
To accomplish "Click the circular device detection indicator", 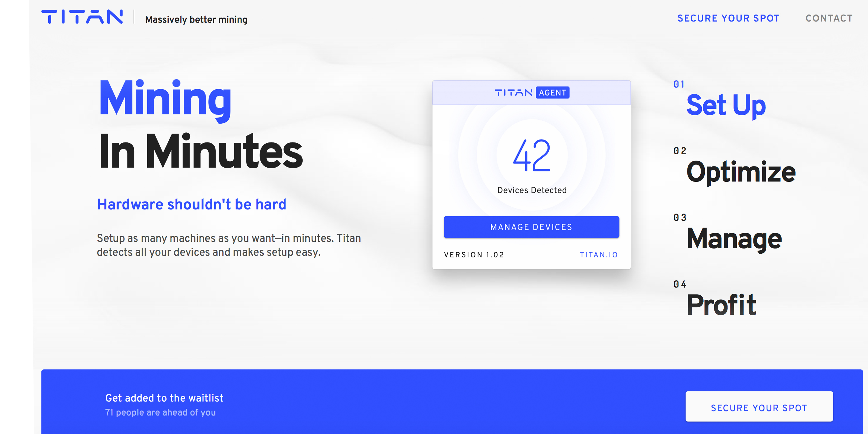I will [x=531, y=166].
